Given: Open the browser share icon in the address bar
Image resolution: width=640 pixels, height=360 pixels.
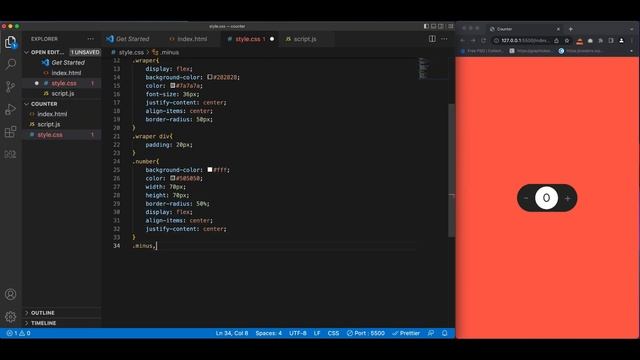Looking at the screenshot, I should point(556,40).
